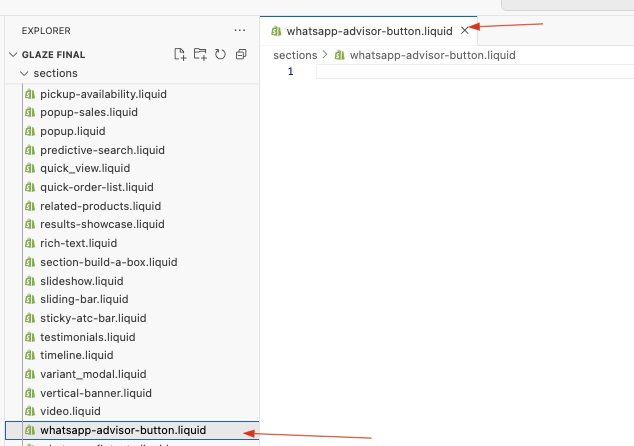Open Explorer views and more actions menu
The image size is (634, 446).
[x=240, y=30]
